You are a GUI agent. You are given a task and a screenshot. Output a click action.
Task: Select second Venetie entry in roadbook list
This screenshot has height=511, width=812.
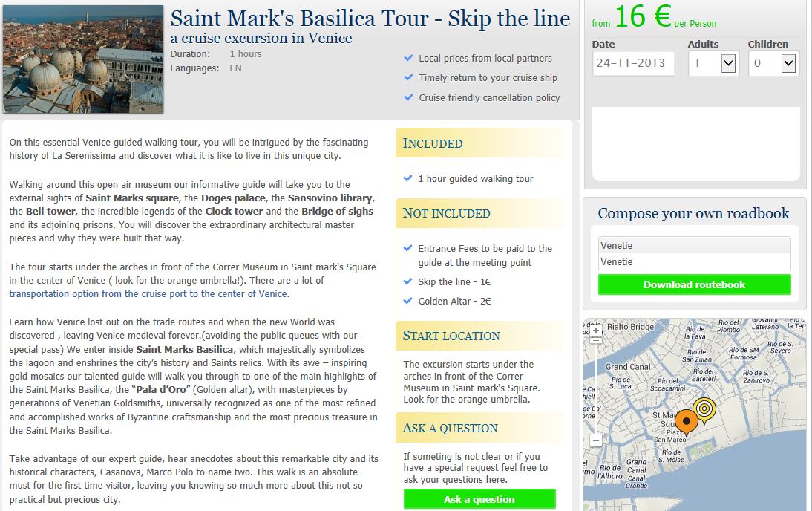point(694,261)
